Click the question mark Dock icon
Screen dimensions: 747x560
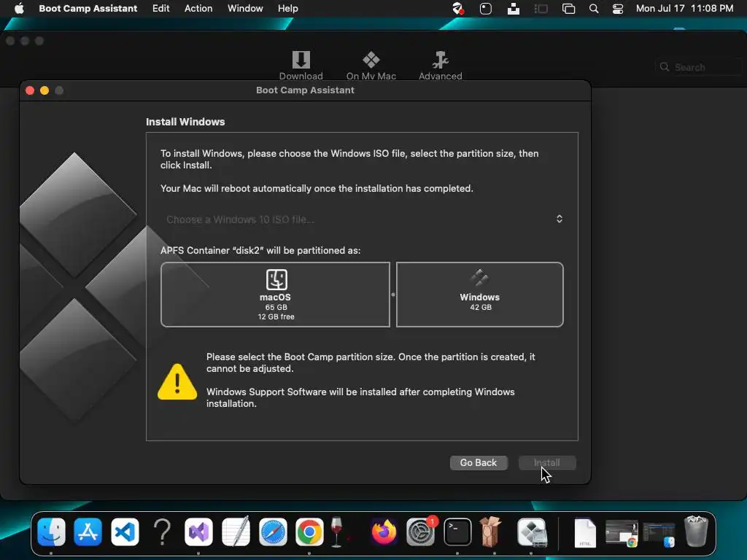pos(162,532)
